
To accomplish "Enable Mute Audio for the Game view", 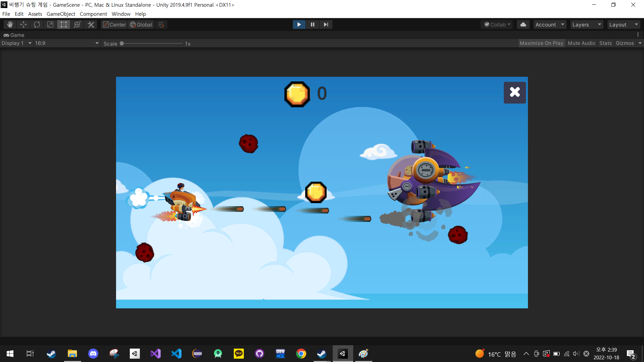I will pos(581,43).
